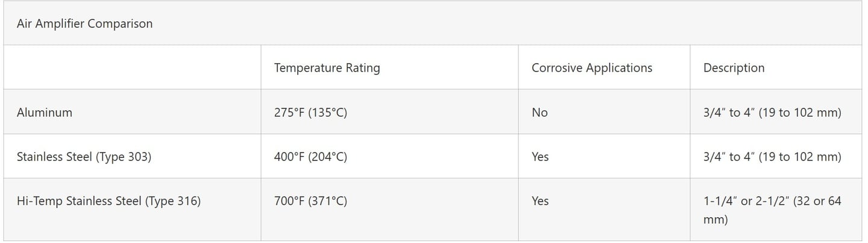This screenshot has height=243, width=868.
Task: Click the 400°F (204°C) cell
Action: click(x=310, y=157)
